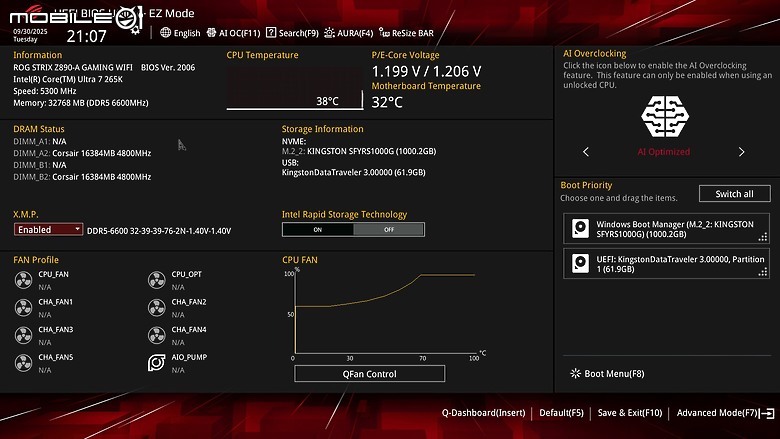Click DIMM_A2 Corsair 16384MB 4800MHz row

[82, 153]
